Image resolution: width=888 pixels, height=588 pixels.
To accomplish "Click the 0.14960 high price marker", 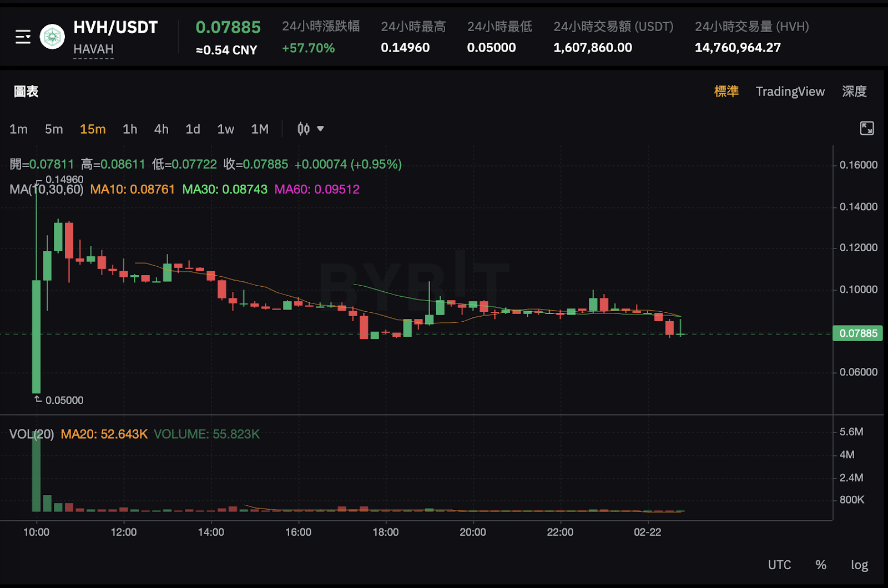I will (64, 179).
